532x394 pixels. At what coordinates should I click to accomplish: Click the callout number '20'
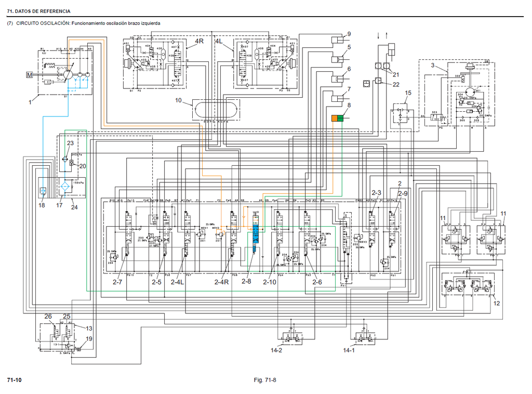point(83,166)
